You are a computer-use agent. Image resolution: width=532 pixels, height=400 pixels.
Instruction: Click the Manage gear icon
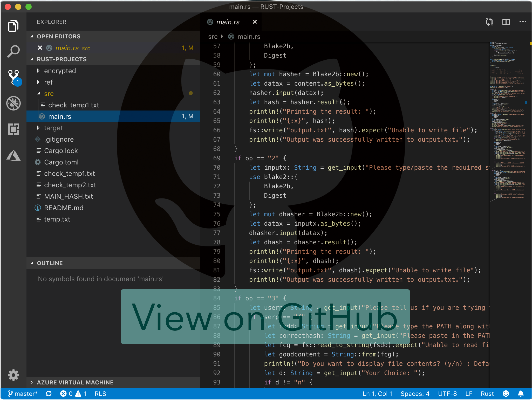coord(13,375)
